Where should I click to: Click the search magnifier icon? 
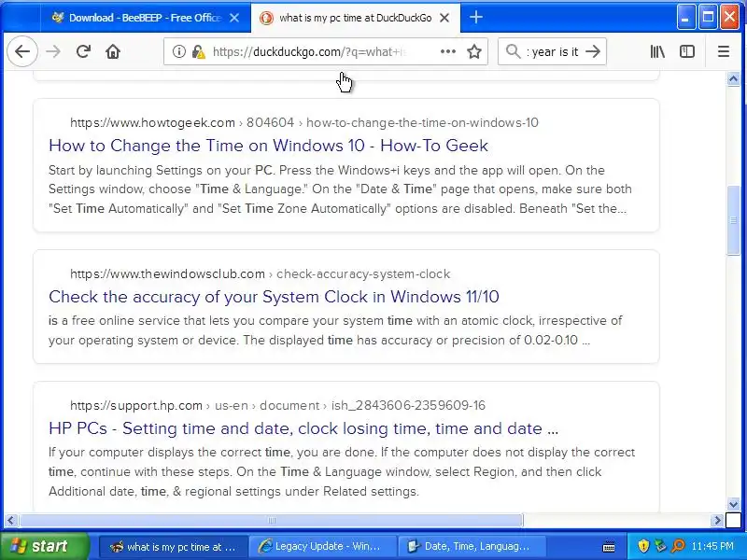click(513, 51)
